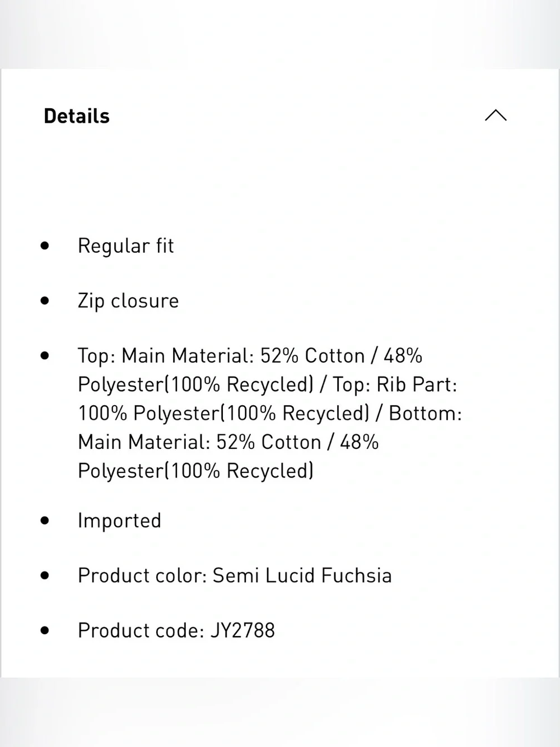
Task: Click the Product code label text
Action: coord(141,630)
